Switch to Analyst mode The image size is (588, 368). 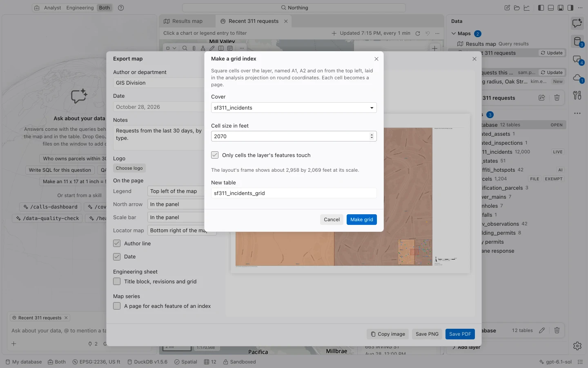click(52, 8)
